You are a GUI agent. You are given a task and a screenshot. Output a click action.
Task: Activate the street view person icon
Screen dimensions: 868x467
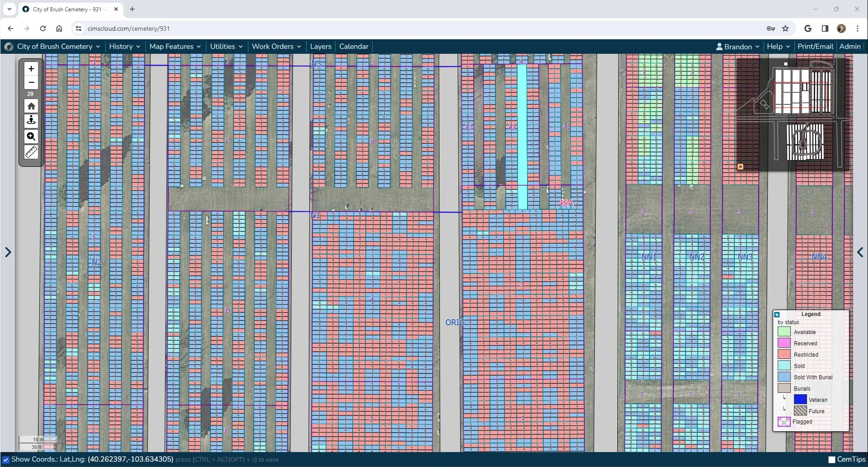31,120
